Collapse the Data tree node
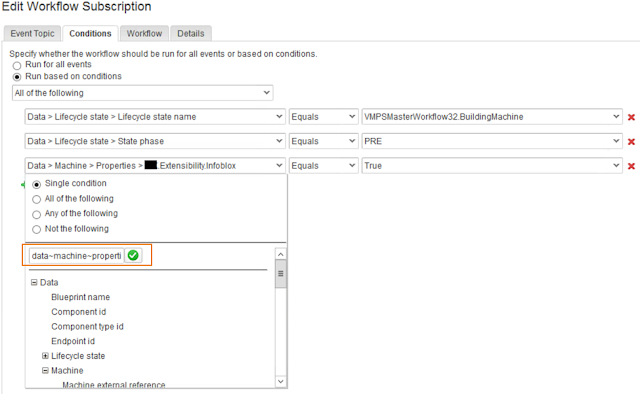The height and width of the screenshot is (394, 640). 34,282
